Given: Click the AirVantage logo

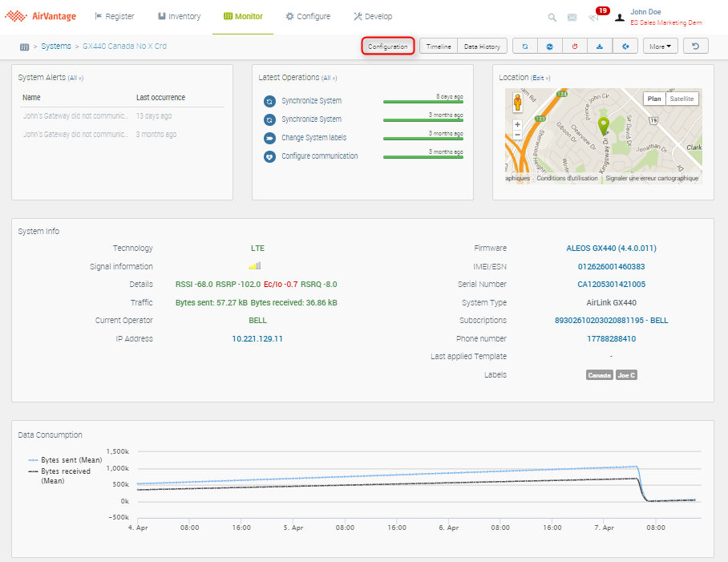Looking at the screenshot, I should [x=40, y=16].
